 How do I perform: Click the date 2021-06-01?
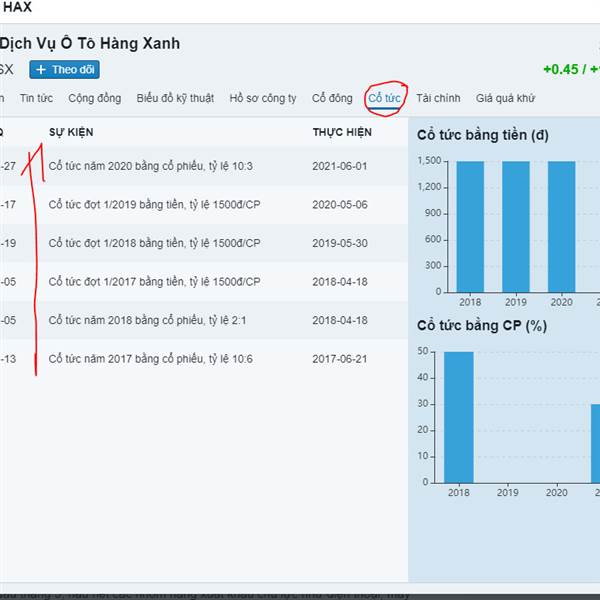coord(340,166)
